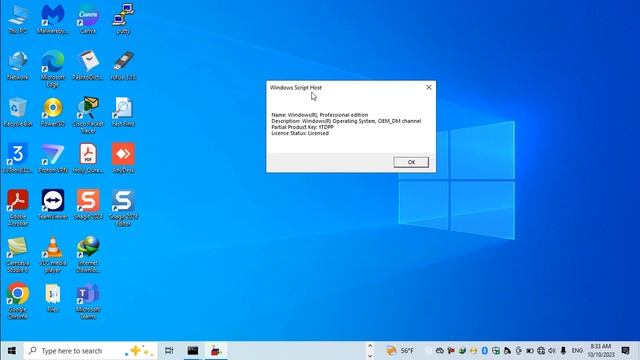
Task: Select the Malwarebytes desktop shortcut
Action: pos(53,20)
